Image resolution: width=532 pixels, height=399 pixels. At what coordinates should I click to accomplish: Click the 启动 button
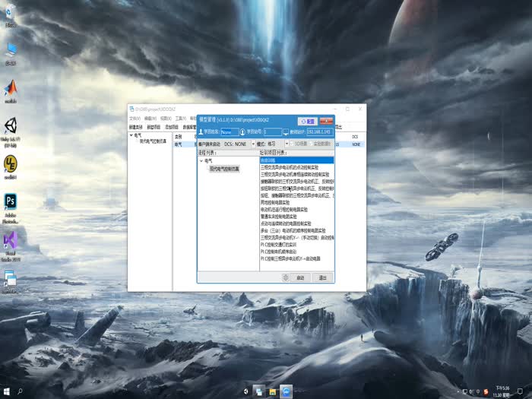(301, 277)
